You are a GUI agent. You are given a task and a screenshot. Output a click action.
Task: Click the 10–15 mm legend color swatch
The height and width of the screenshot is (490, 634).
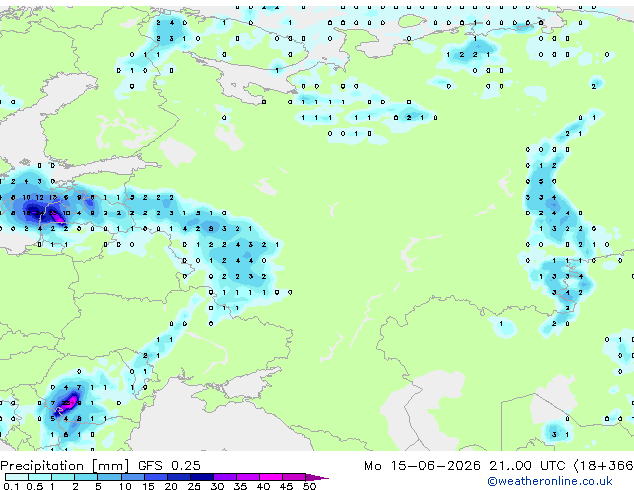[132, 477]
